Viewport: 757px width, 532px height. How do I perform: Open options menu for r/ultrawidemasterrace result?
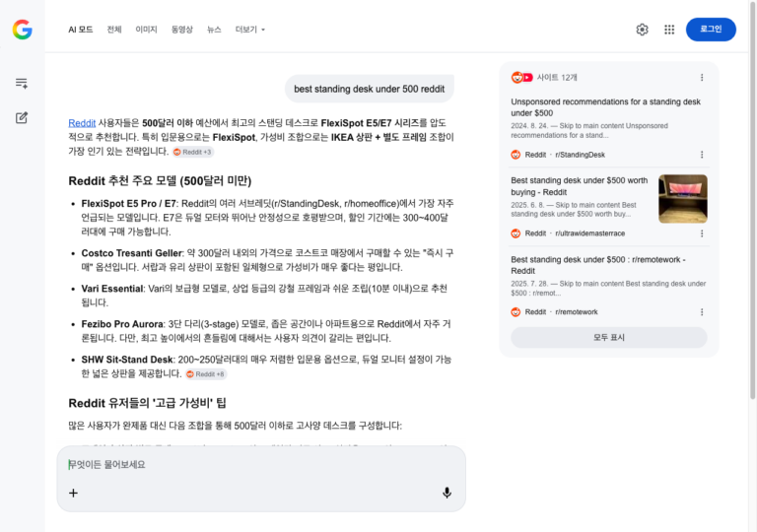coord(702,233)
